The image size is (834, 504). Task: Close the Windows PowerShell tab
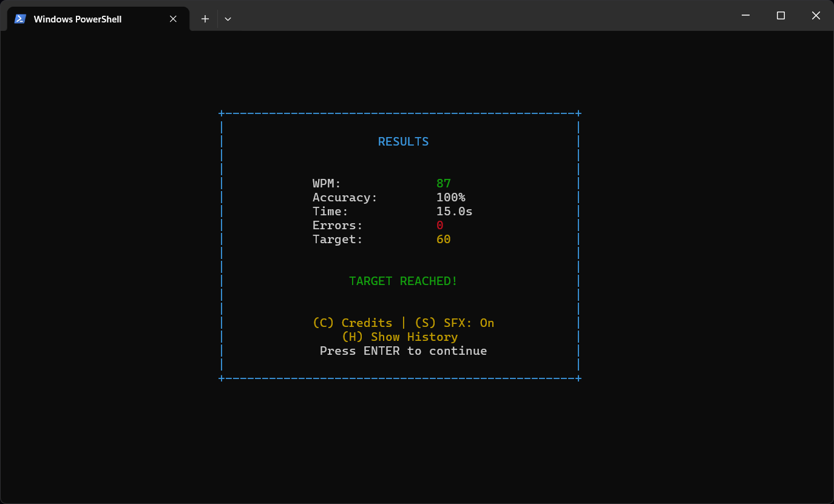click(173, 19)
